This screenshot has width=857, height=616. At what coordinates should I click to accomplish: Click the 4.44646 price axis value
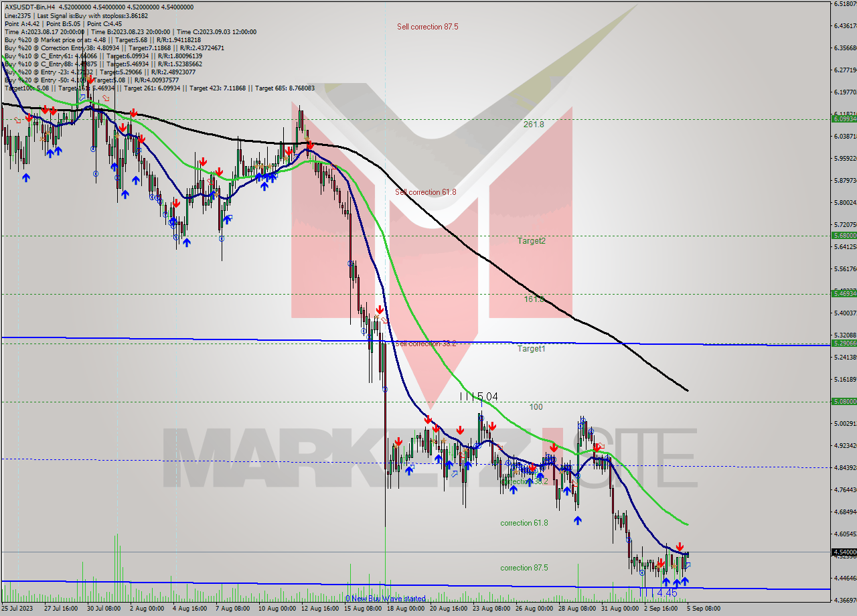point(845,578)
